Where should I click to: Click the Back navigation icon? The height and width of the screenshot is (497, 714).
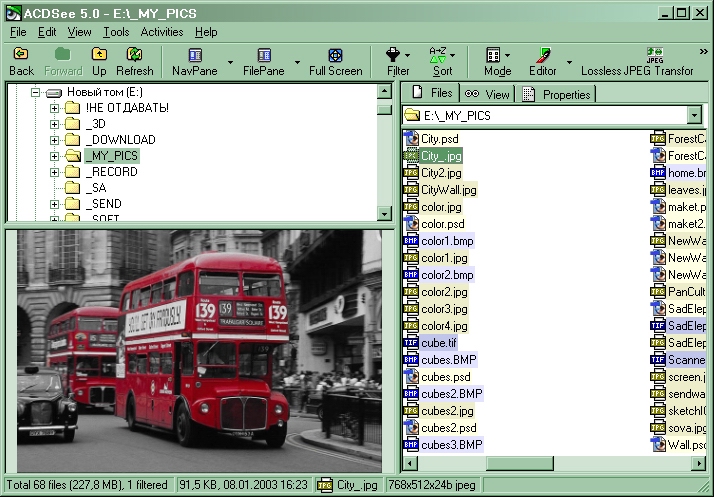coord(21,54)
